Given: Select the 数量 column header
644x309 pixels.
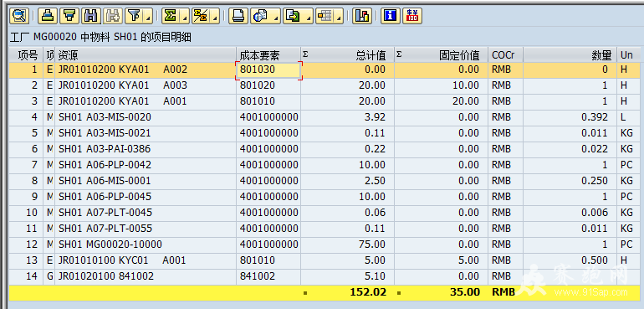Looking at the screenshot, I should click(x=570, y=54).
